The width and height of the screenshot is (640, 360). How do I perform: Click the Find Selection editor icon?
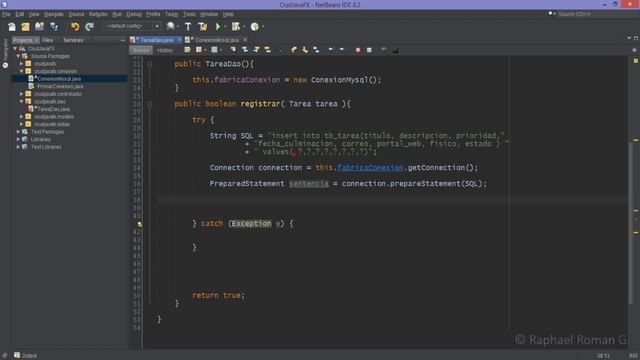point(233,50)
